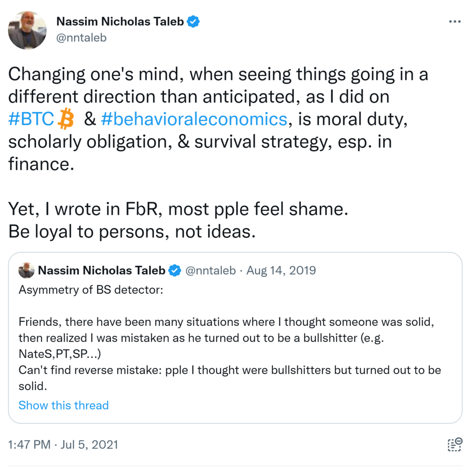This screenshot has width=472, height=476.
Task: Expand the quoted tweet via Show this thread
Action: coord(64,405)
